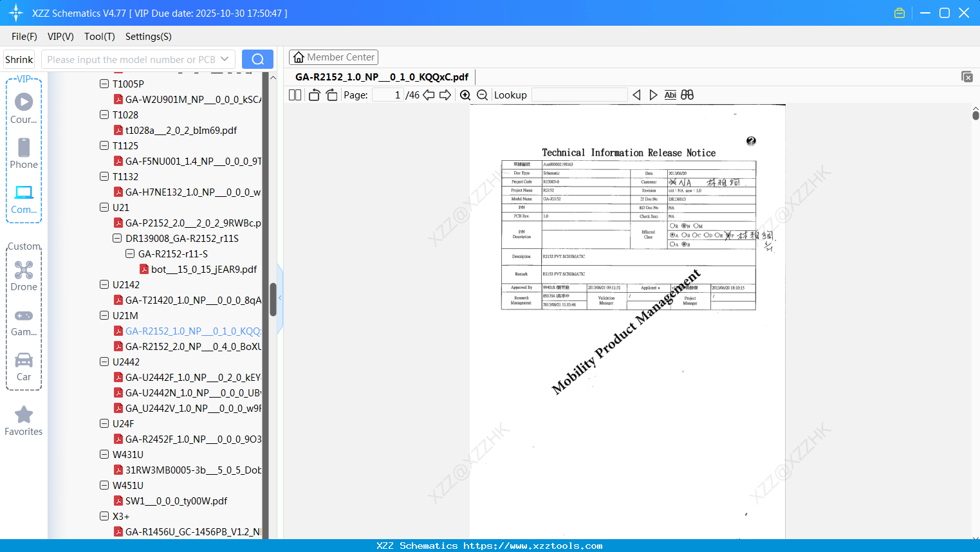Select the Computer category icon
The width and height of the screenshot is (980, 552).
point(24,192)
